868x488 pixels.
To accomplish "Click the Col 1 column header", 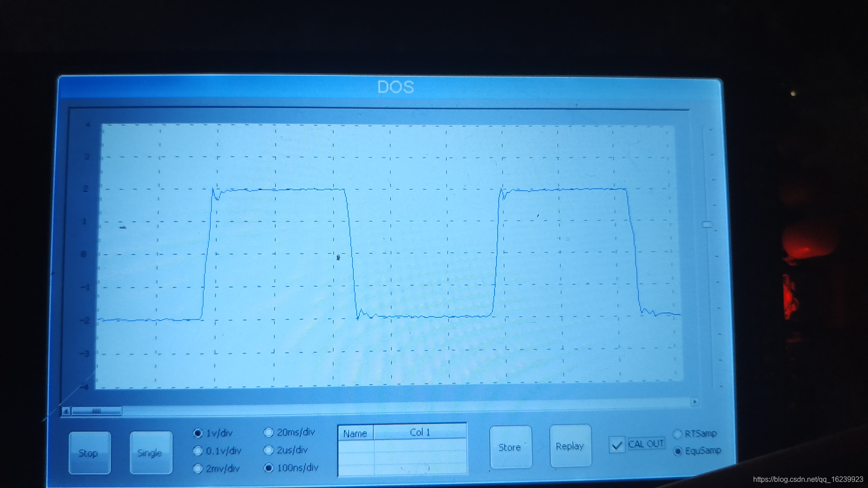I will (x=420, y=432).
